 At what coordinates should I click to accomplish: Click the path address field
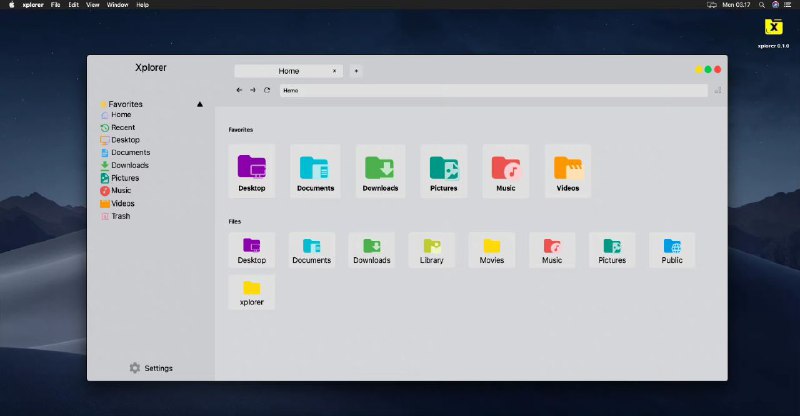[493, 90]
